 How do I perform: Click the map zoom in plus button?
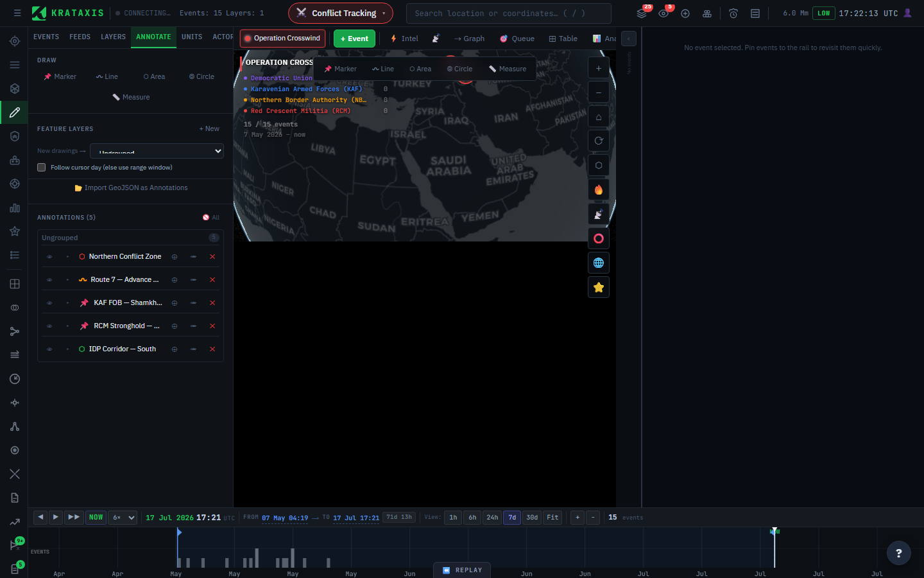pos(599,68)
